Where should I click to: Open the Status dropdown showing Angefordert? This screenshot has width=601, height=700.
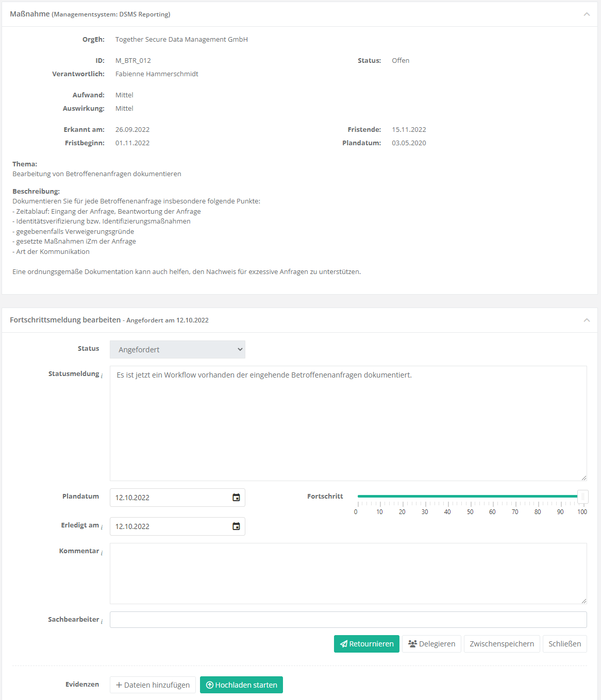pos(177,350)
